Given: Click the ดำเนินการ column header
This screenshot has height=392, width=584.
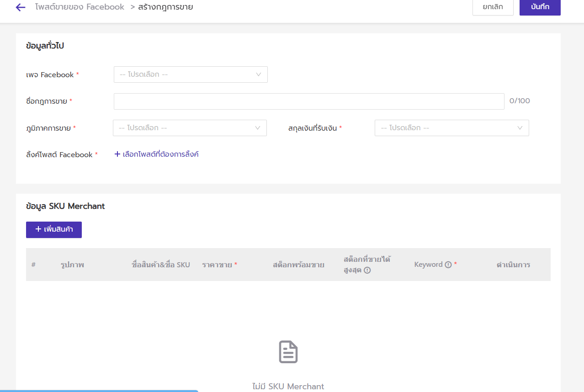Looking at the screenshot, I should point(513,265).
